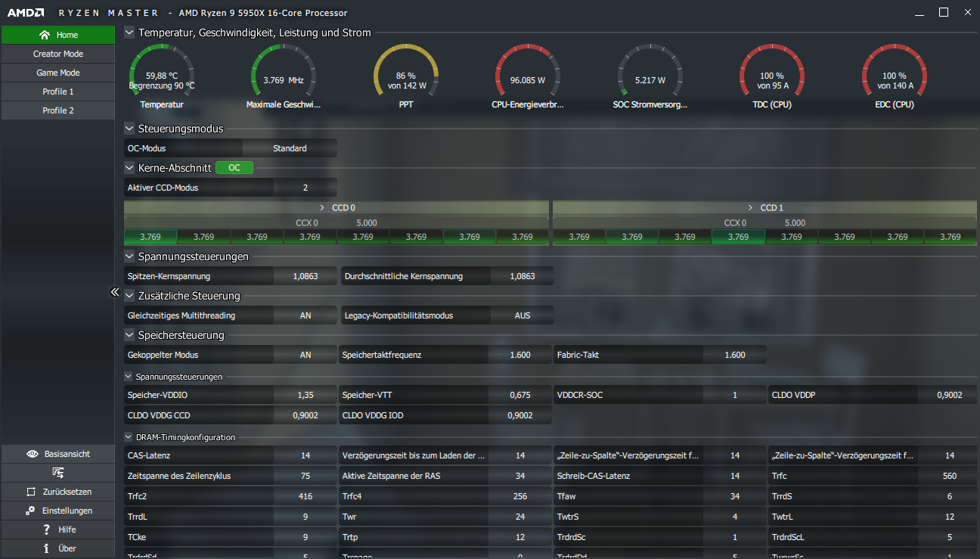Collapse sidebar with double chevron icon
980x559 pixels.
[x=115, y=292]
